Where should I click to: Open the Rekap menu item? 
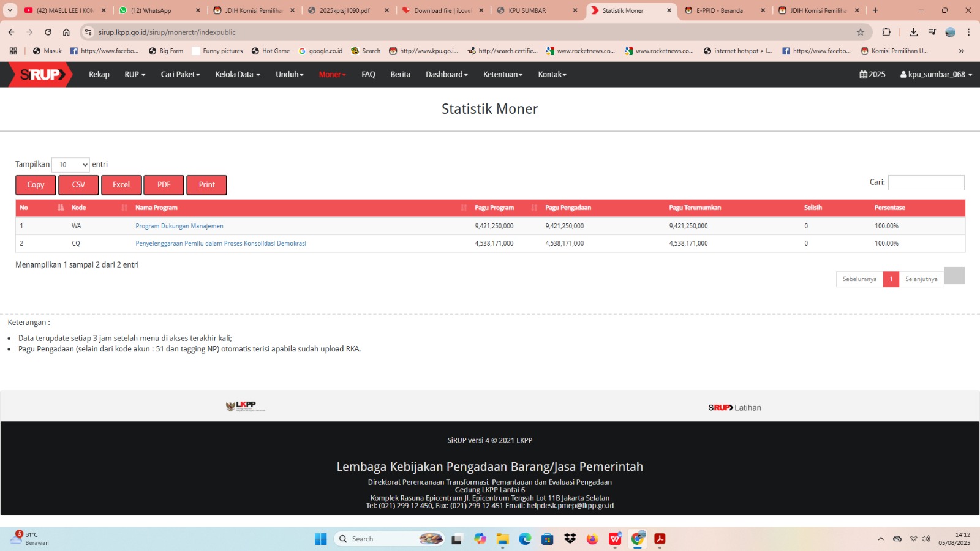[99, 75]
